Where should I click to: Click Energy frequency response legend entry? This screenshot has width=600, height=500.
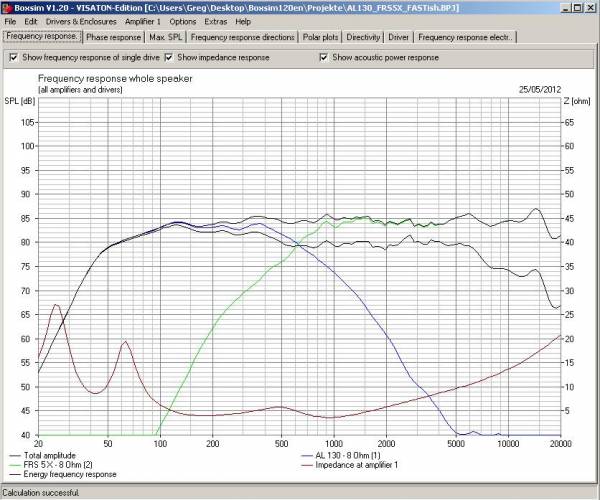tap(63, 474)
